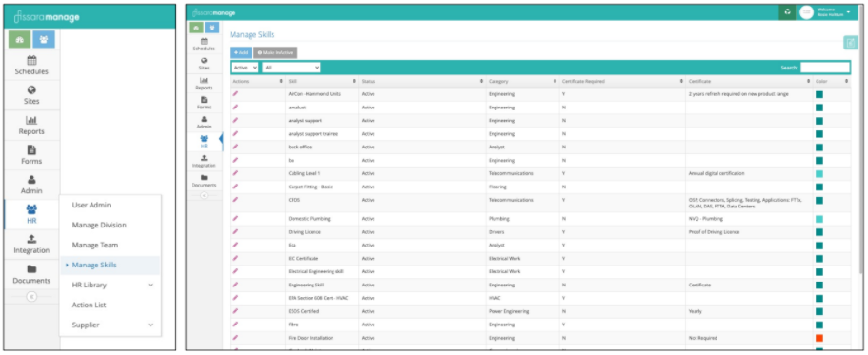Viewport: 868px width, 355px height.
Task: Click 'EPA Section 608 Cert - HVAC' skill
Action: pos(318,298)
